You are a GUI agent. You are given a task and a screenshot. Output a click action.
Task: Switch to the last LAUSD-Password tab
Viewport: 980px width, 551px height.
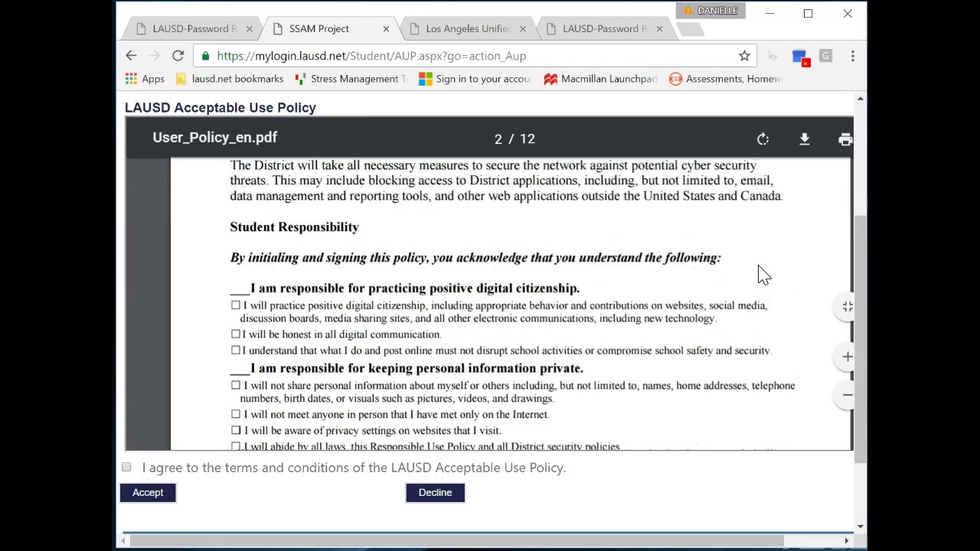pyautogui.click(x=603, y=29)
